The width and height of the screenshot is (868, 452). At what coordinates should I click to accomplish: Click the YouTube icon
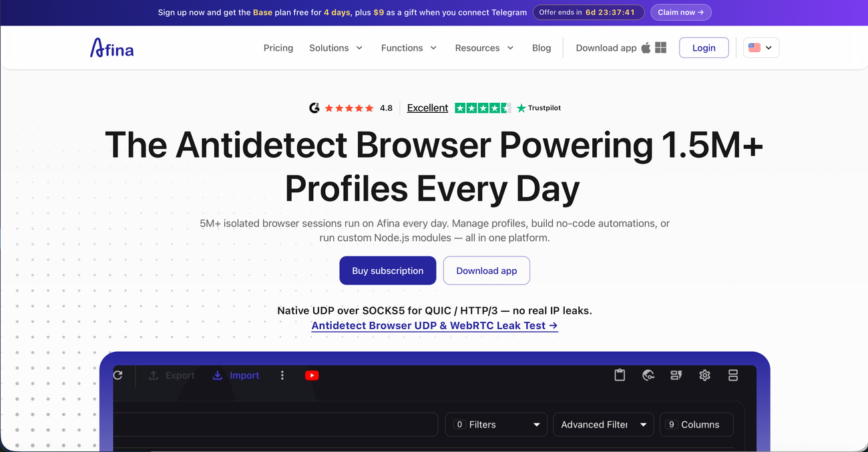pyautogui.click(x=312, y=375)
